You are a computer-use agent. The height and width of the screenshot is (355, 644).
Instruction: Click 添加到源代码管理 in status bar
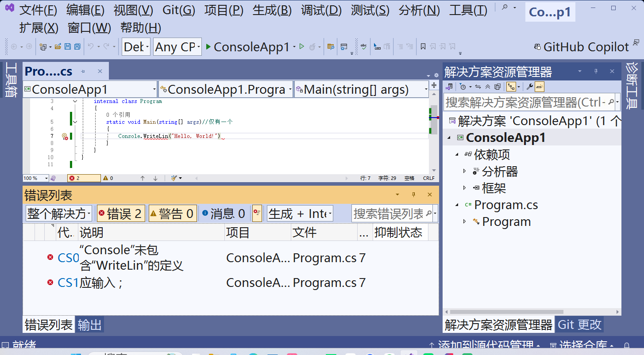(485, 345)
